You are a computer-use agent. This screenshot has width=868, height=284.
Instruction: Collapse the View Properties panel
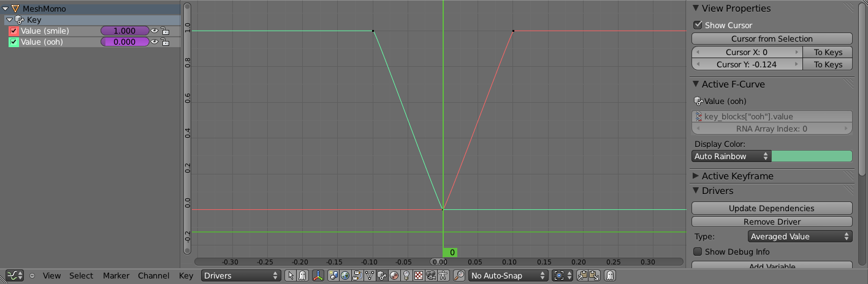(x=696, y=8)
